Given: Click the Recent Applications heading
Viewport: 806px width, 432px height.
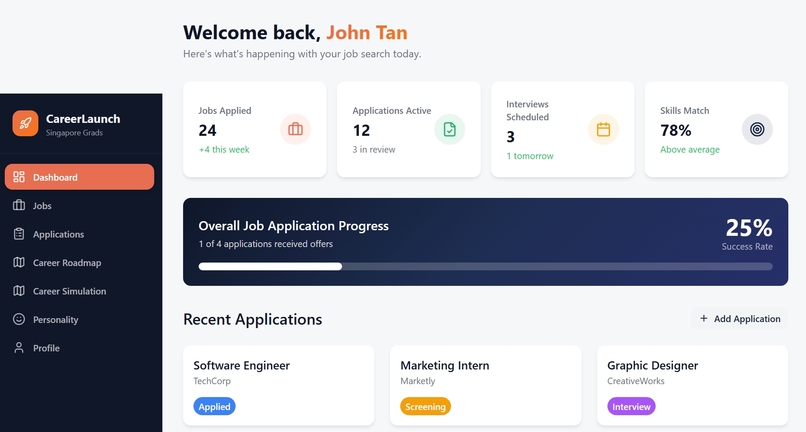Looking at the screenshot, I should [252, 319].
